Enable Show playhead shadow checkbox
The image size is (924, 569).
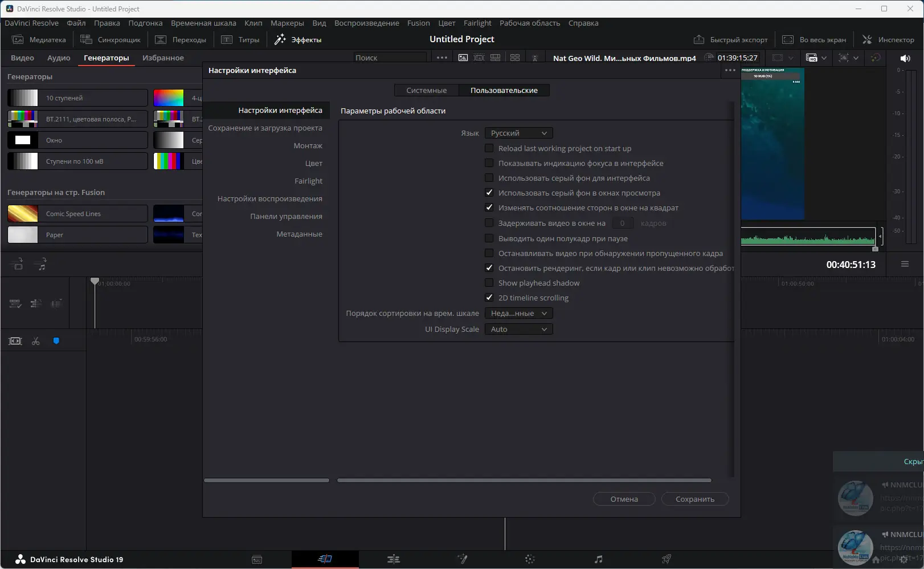[489, 283]
